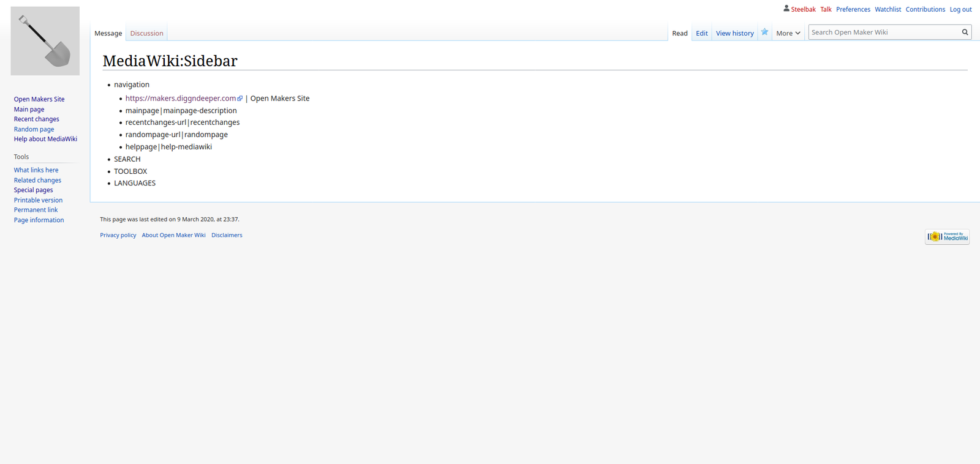Screen dimensions: 980x464
Task: Expand the More dropdown menu
Action: (788, 33)
